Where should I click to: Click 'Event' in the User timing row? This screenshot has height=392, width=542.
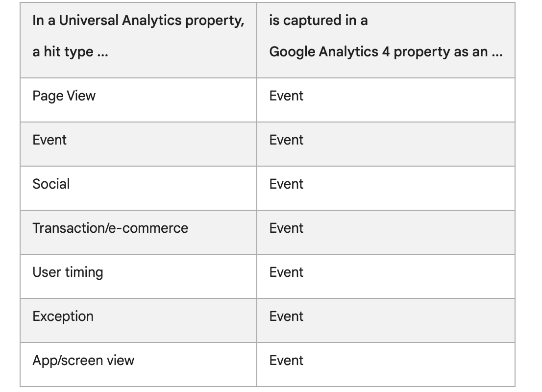(x=286, y=272)
